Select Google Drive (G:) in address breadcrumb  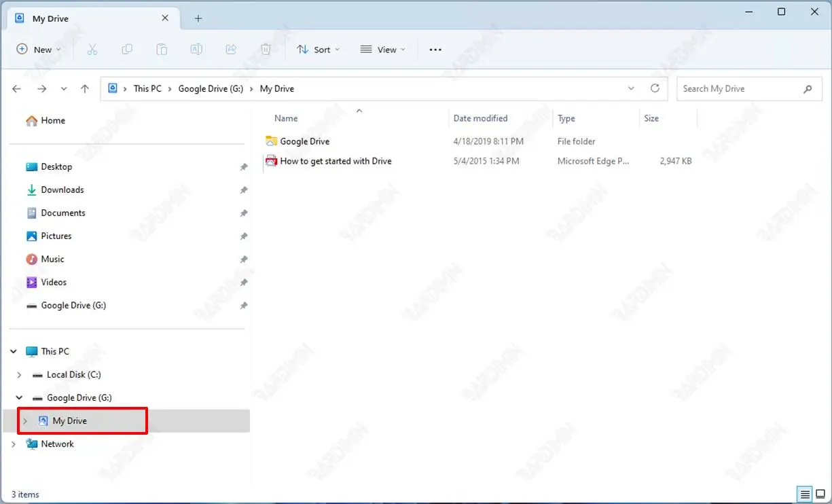pyautogui.click(x=211, y=88)
